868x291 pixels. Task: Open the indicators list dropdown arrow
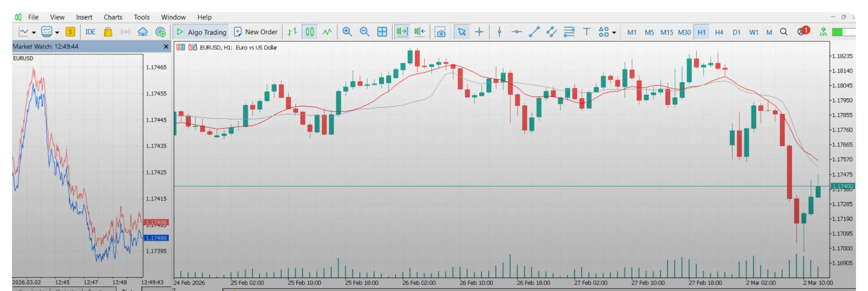tap(57, 33)
